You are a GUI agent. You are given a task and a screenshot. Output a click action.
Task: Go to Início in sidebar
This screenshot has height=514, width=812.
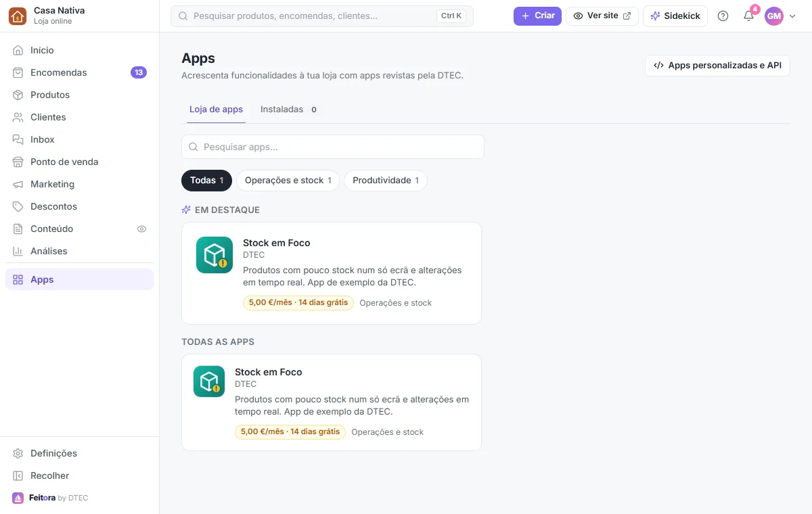coord(79,50)
